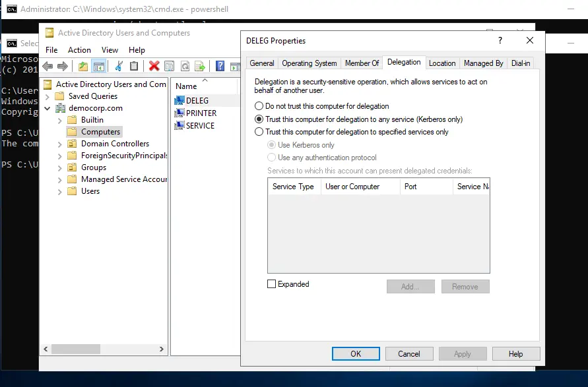Viewport: 588px width, 387px height.
Task: Click the Service Type column header
Action: point(293,187)
